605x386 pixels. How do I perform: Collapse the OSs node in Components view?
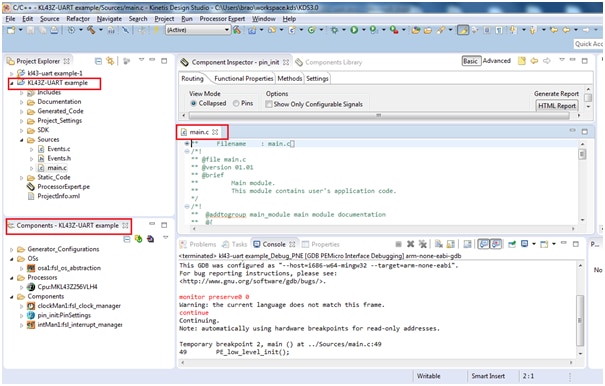pos(12,259)
